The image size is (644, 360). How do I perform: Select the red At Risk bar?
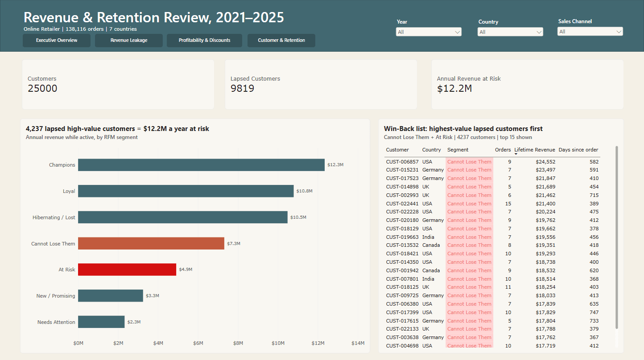[x=127, y=270]
